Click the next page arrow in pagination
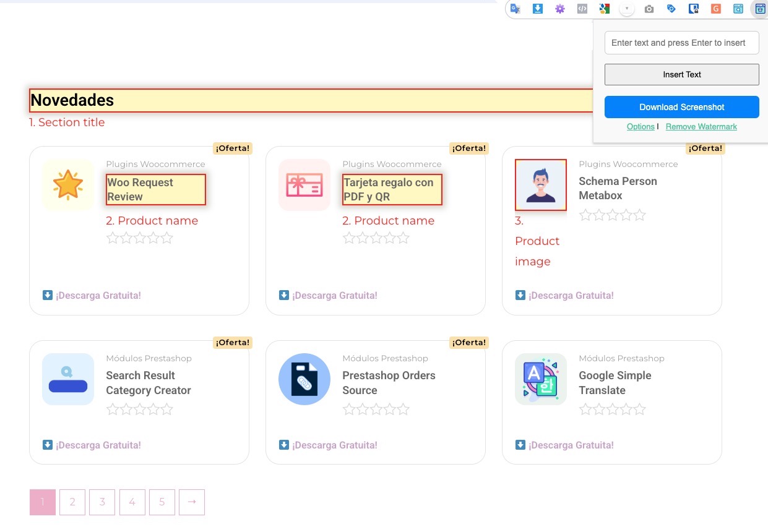768x532 pixels. 192,502
